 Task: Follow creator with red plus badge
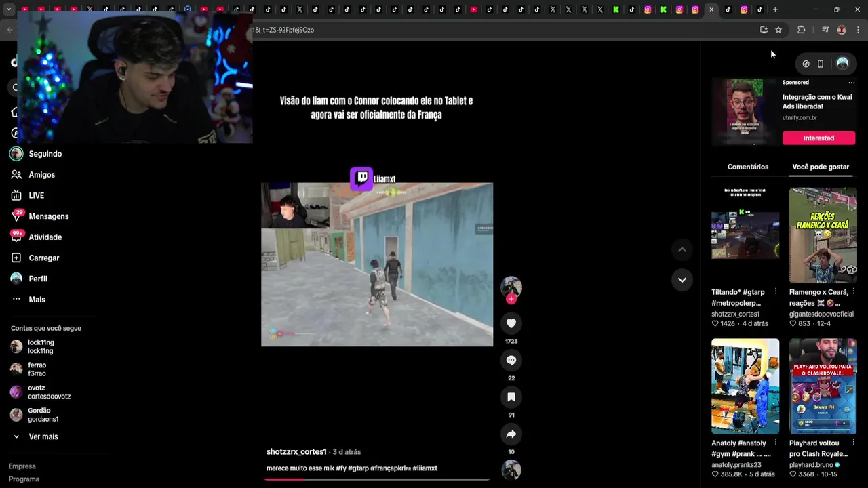point(511,299)
